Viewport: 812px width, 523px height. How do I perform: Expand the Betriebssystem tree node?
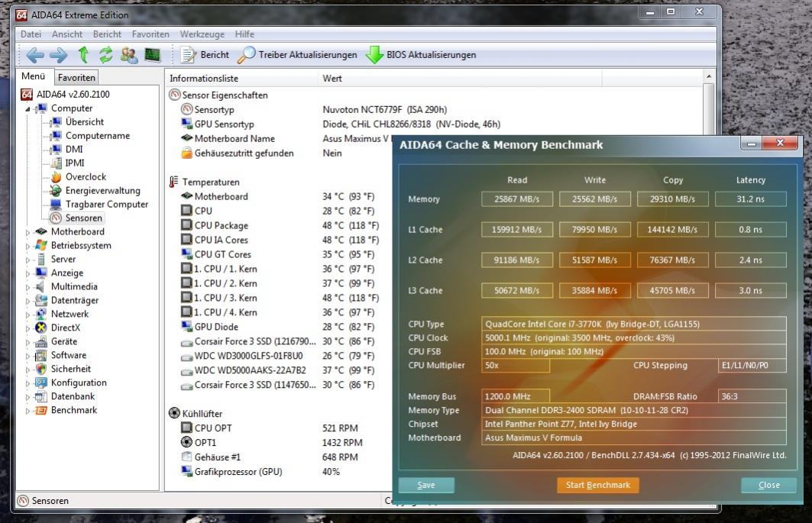tap(27, 246)
